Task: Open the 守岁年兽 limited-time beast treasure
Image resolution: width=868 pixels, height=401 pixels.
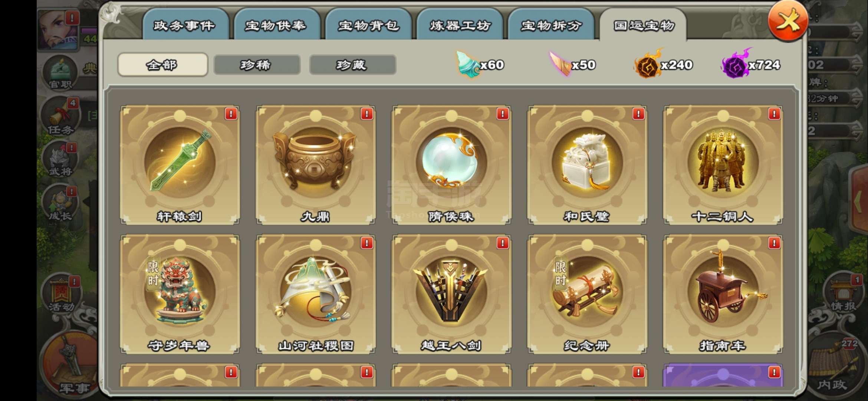Action: click(x=180, y=294)
